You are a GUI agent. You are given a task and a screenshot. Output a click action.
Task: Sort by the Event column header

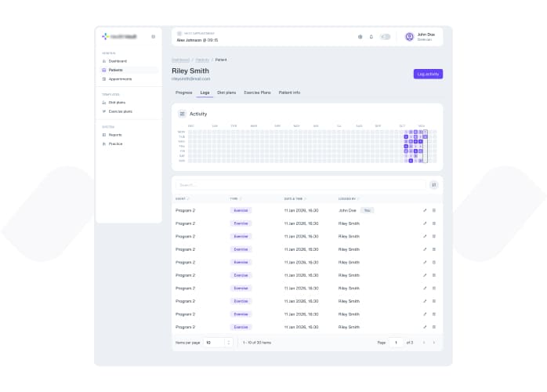point(182,198)
